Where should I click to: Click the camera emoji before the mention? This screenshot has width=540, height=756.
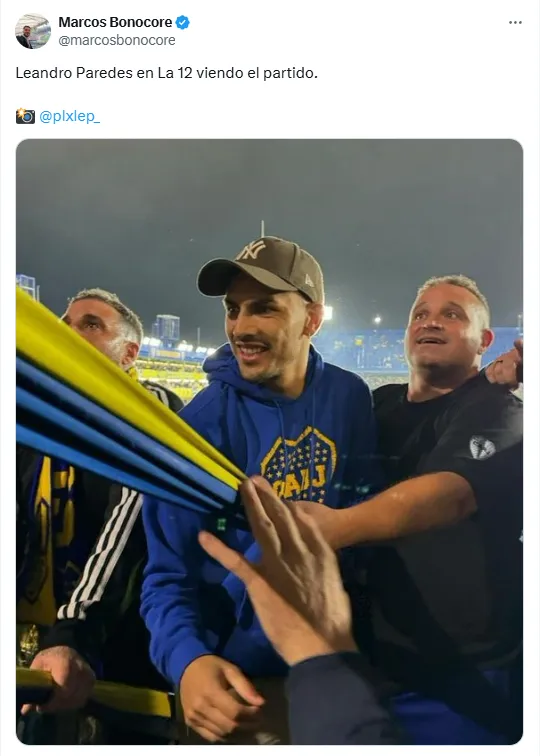coord(25,116)
